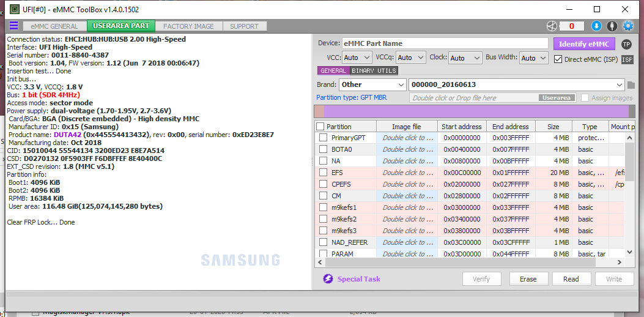Select the GENERAL sub-tab
Viewport: 644px width, 317px height.
coord(333,71)
